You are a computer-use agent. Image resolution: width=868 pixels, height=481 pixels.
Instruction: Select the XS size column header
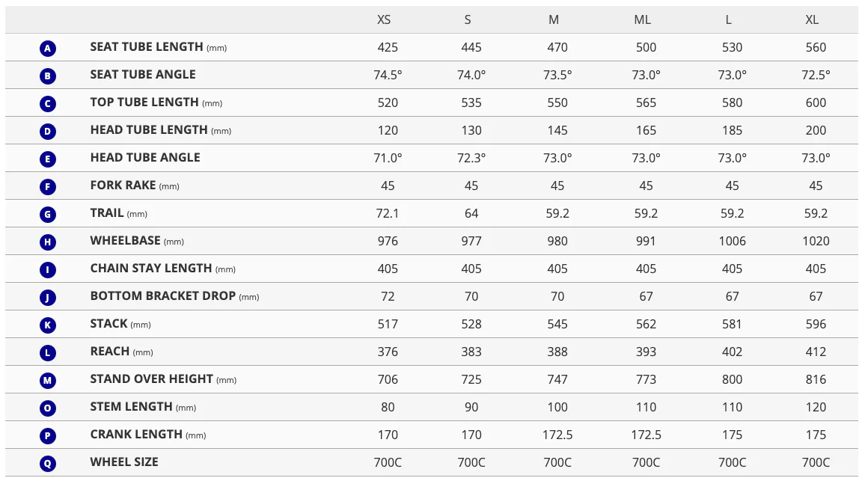tap(384, 20)
